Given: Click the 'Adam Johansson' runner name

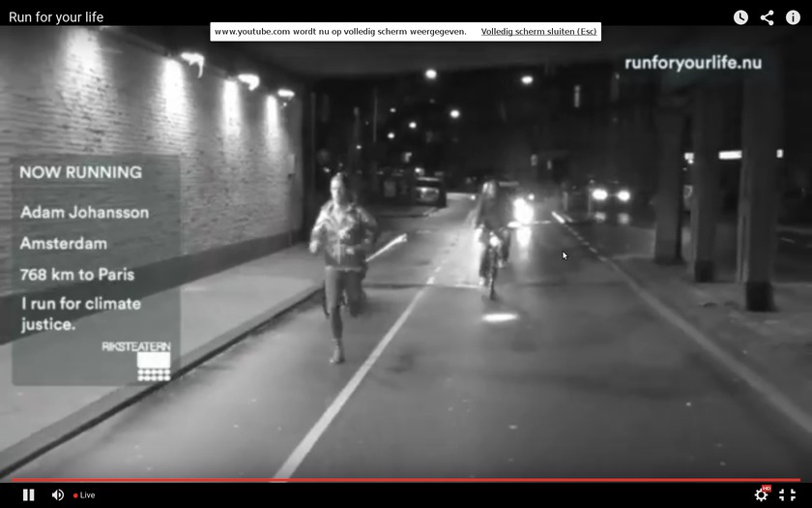Looking at the screenshot, I should pos(84,213).
